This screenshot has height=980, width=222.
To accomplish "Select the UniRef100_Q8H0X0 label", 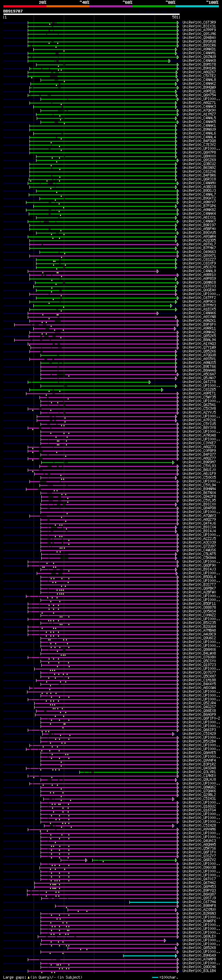I will point(199,156).
